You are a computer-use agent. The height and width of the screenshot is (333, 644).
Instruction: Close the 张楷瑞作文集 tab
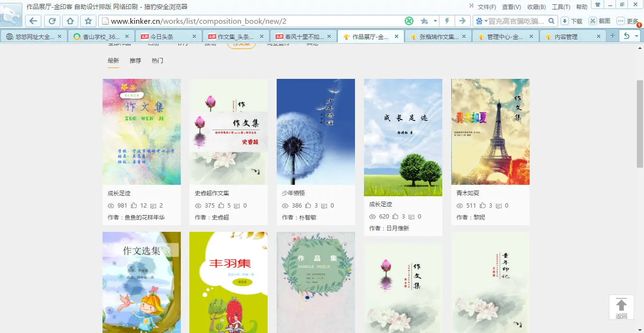coord(464,36)
